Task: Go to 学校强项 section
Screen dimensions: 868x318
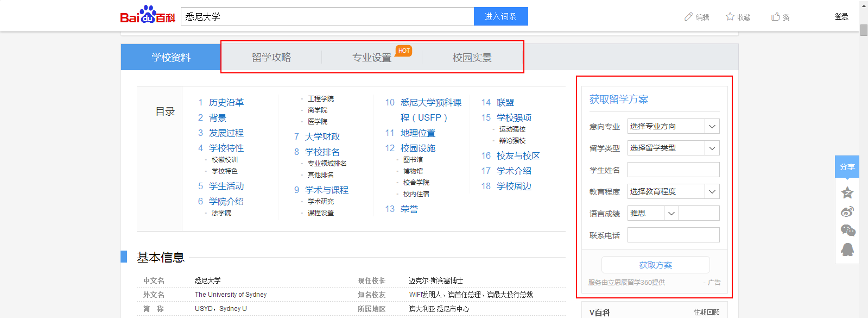Action: pos(514,117)
